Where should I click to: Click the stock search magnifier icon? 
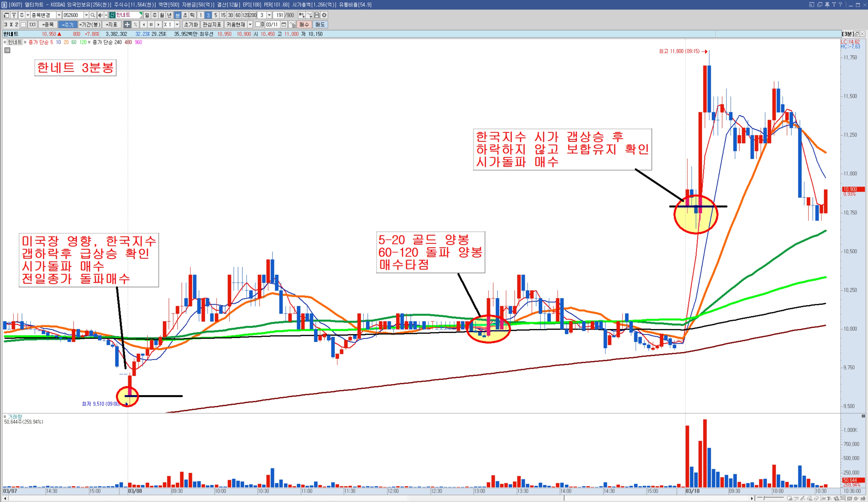[x=93, y=15]
